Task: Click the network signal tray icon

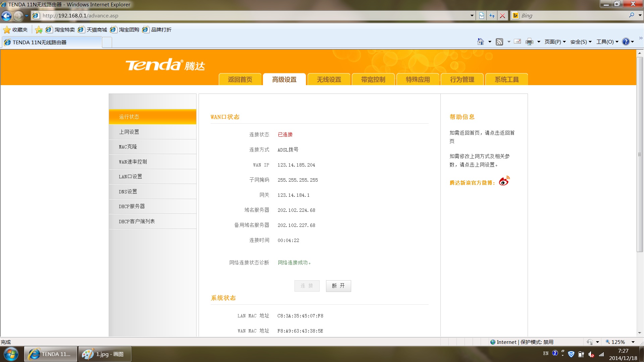Action: (x=601, y=354)
